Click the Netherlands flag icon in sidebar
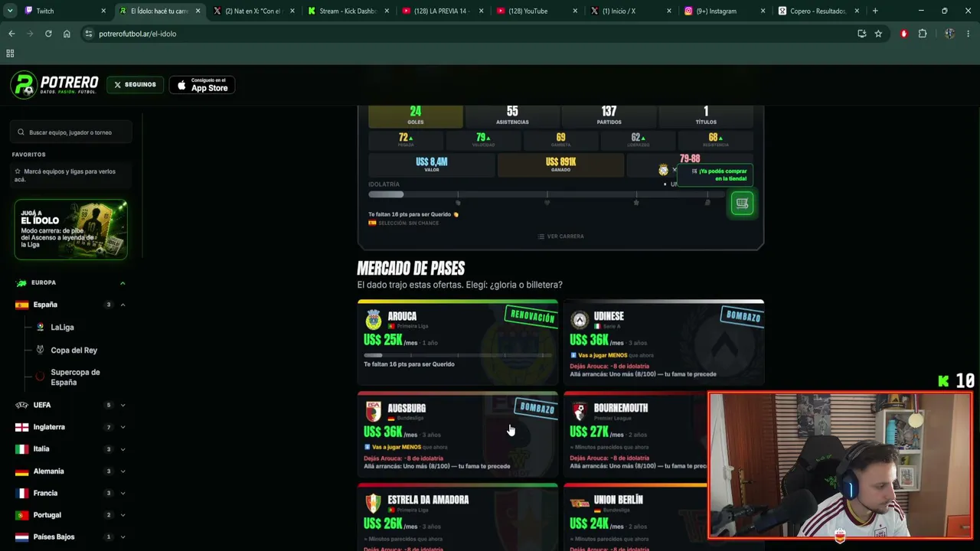The image size is (980, 551). 21,537
